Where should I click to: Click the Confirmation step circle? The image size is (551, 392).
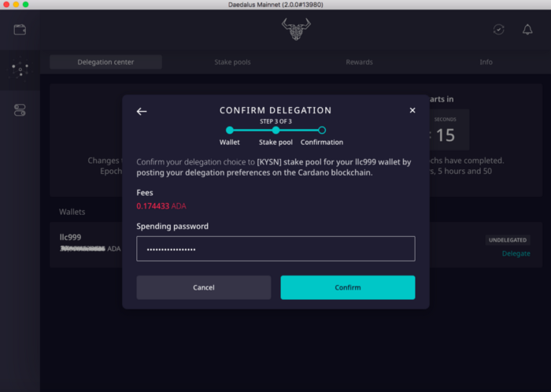click(x=322, y=130)
